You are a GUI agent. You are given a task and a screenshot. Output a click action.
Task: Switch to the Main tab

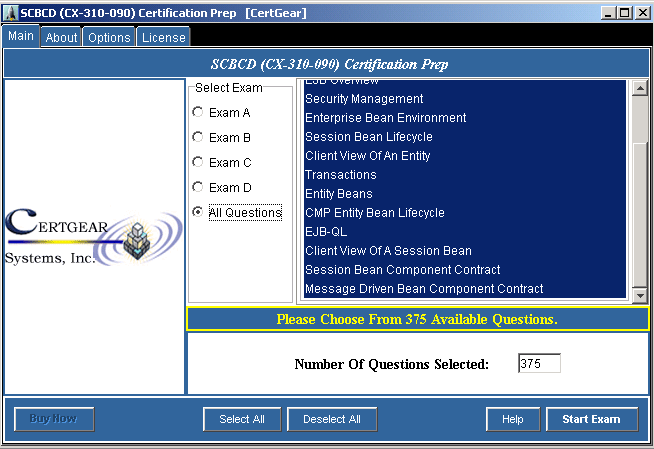[x=21, y=36]
